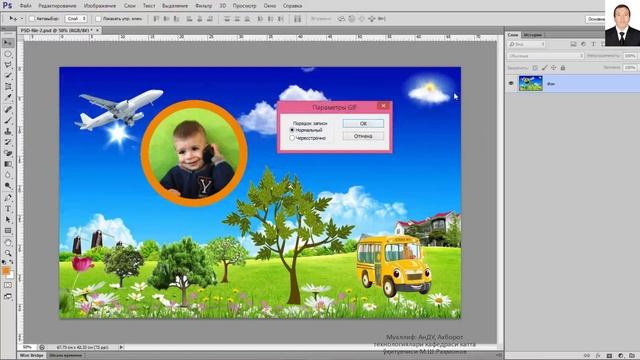The width and height of the screenshot is (640, 360).
Task: Select the Polygonal Lasso tool
Action: tap(8, 65)
